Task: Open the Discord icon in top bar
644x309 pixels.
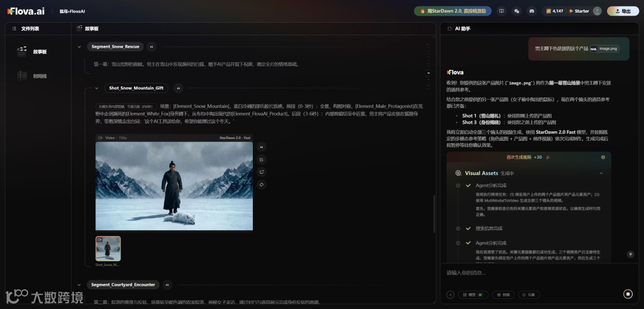Action: pyautogui.click(x=531, y=11)
